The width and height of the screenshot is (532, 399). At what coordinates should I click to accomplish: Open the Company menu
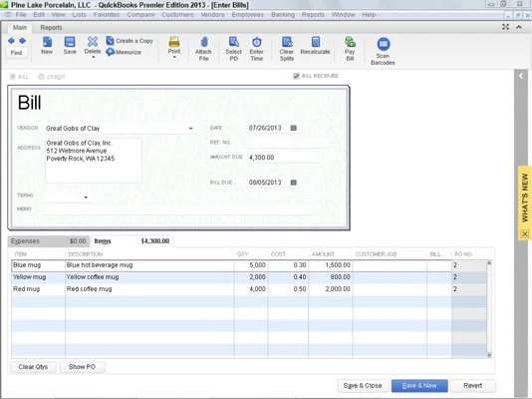(140, 15)
